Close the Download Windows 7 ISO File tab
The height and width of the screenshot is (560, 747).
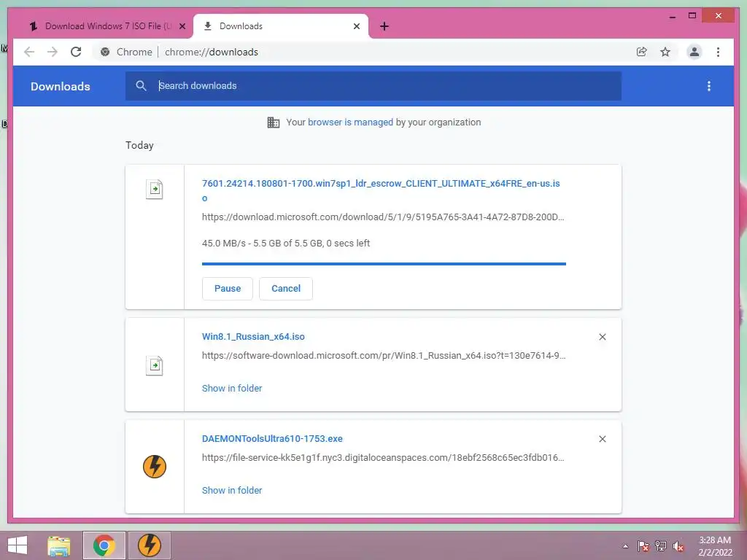[x=182, y=26]
